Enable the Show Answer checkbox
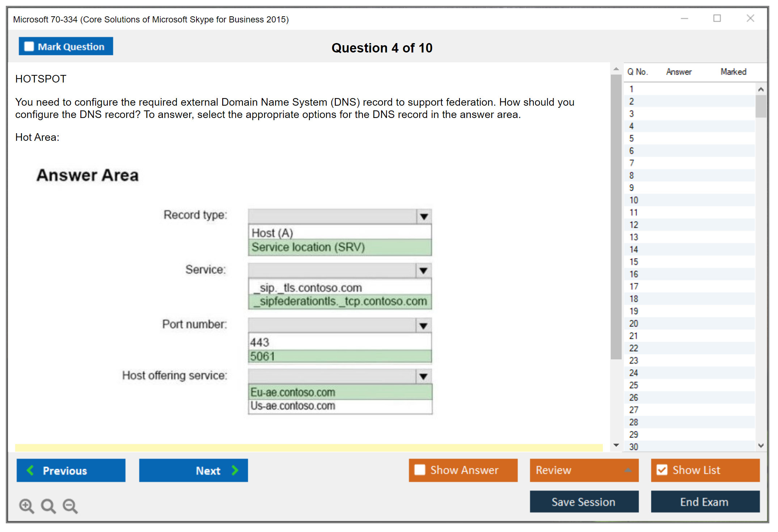The height and width of the screenshot is (532, 778). 420,470
